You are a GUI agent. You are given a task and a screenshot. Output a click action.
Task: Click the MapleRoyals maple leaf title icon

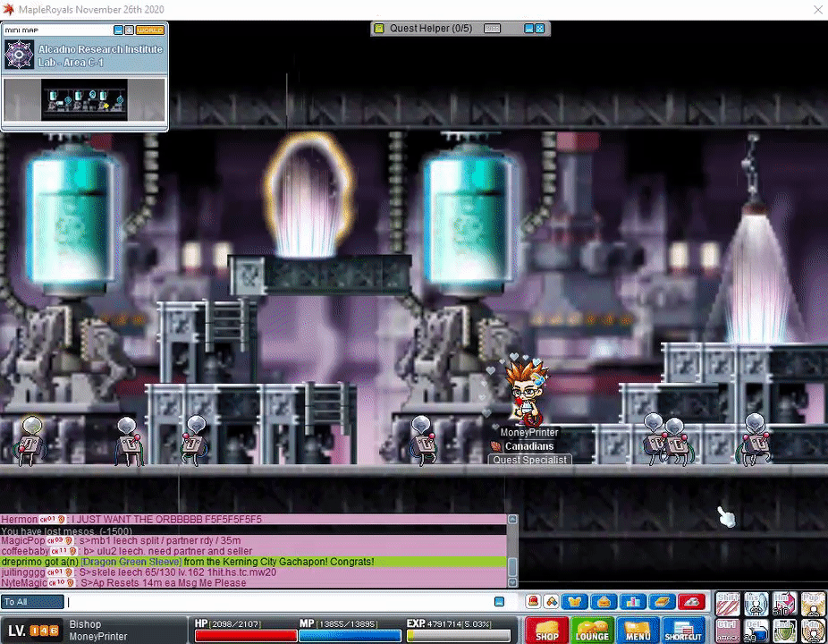click(x=8, y=10)
